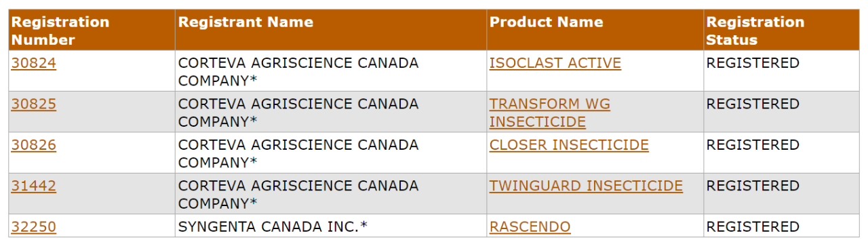Select Corteva registrant cell in CLOSER INSECTICIDE row
The width and height of the screenshot is (868, 244).
pos(331,153)
